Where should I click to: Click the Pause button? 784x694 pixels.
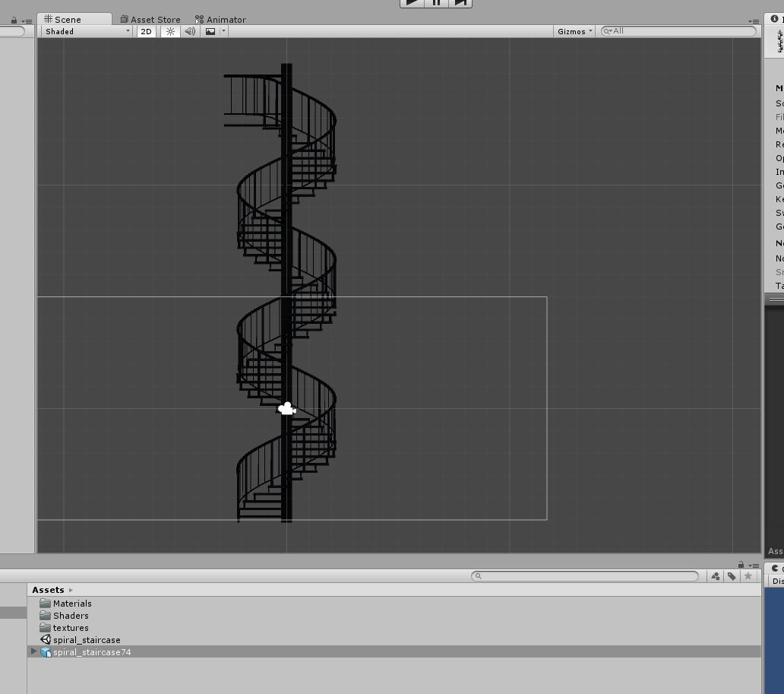436,2
